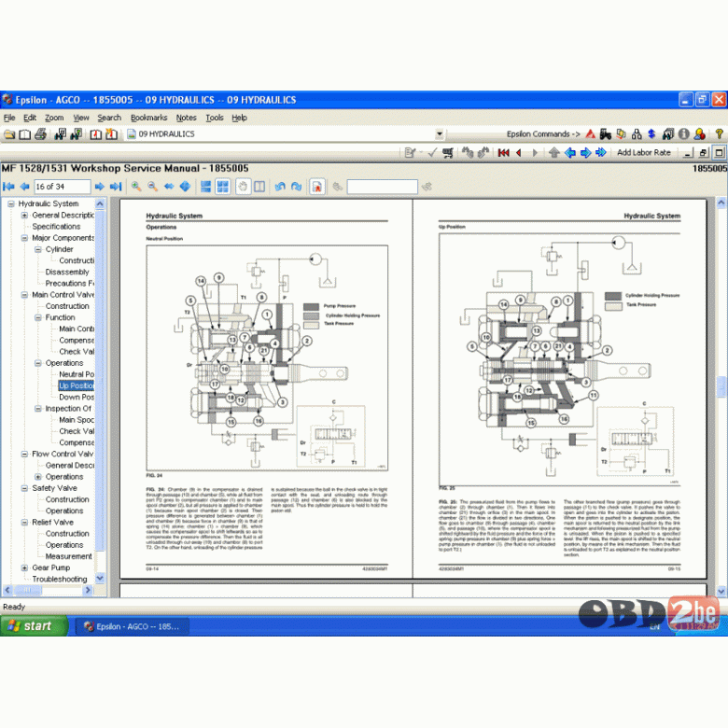Rotate page clockwise
Screen dimensions: 728x728
pos(296,187)
